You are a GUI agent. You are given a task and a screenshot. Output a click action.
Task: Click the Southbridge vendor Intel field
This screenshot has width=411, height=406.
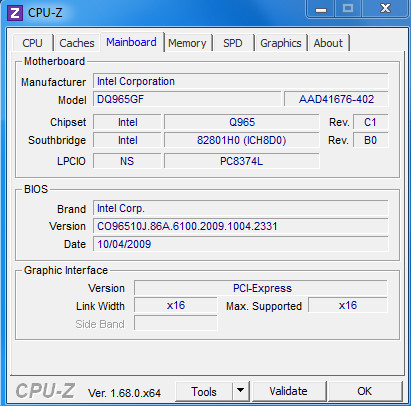[127, 140]
